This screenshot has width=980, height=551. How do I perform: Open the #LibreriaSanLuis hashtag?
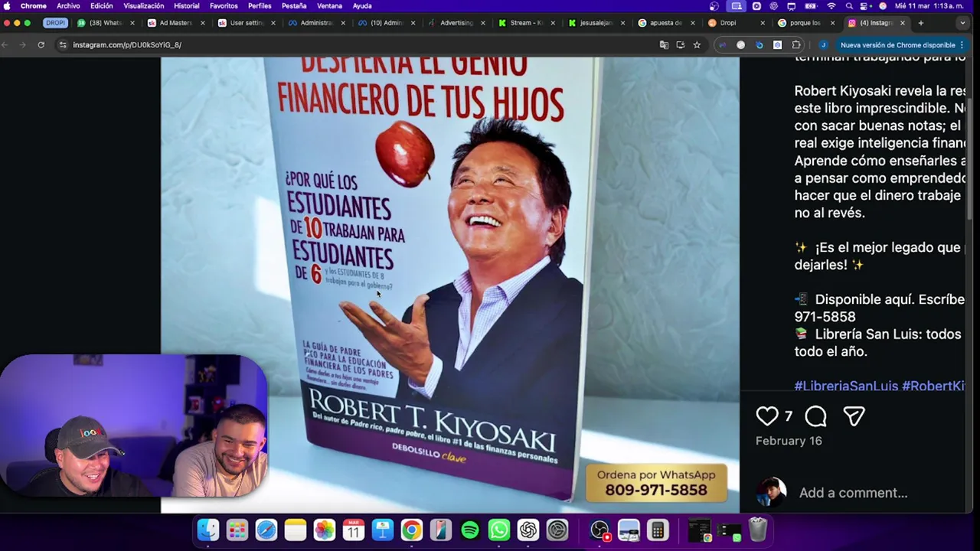click(x=846, y=386)
